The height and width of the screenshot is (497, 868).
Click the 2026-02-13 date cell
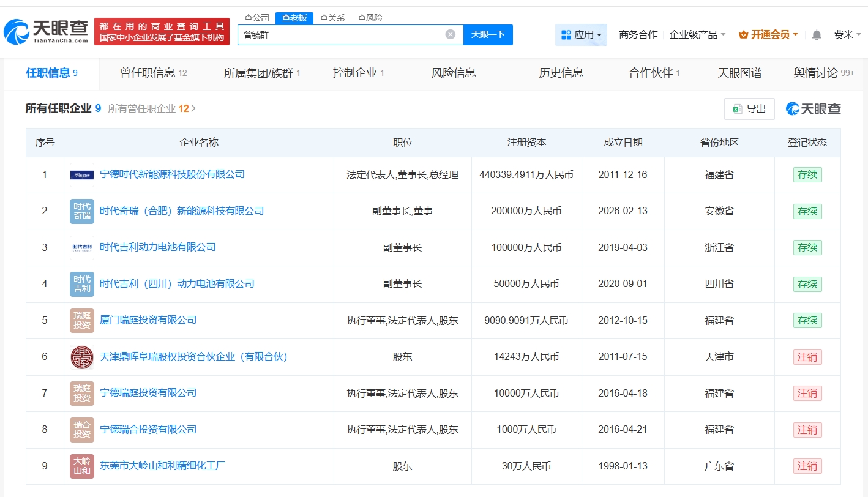[x=623, y=211]
